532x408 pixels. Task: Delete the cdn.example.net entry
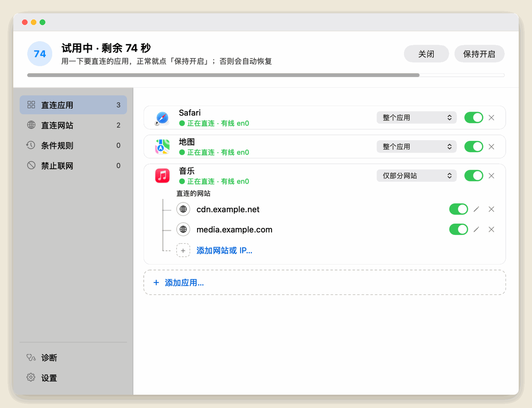[x=491, y=209]
